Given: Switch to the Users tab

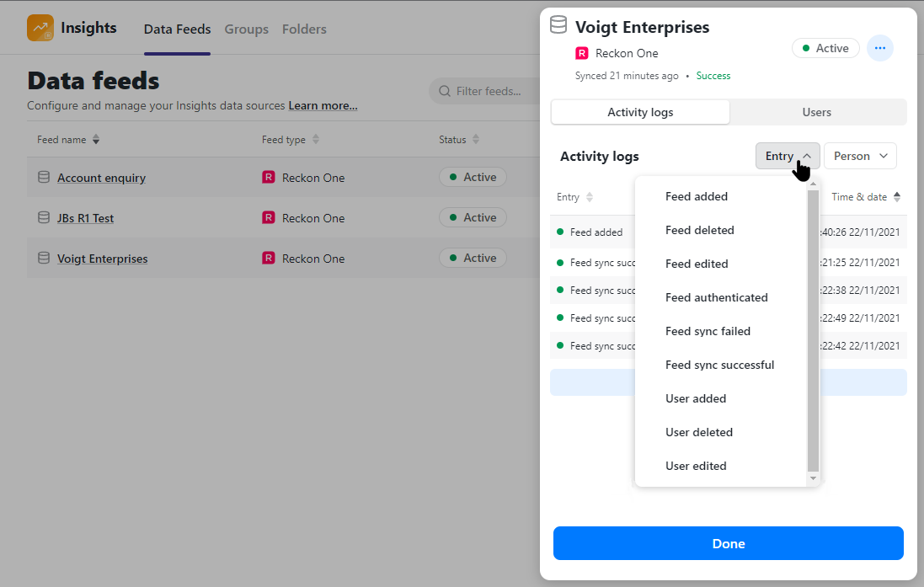Looking at the screenshot, I should [817, 112].
